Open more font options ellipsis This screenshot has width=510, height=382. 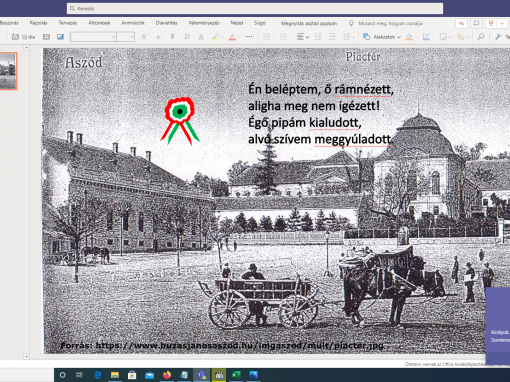point(249,37)
